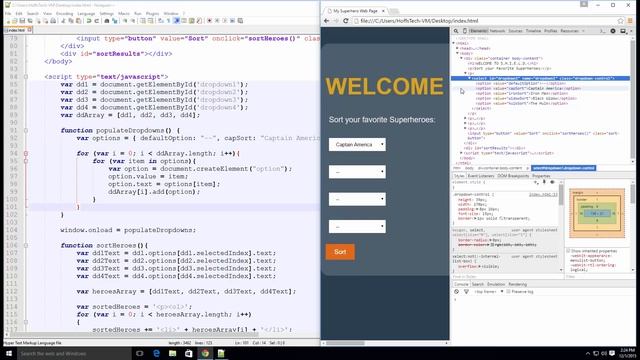Collapse the body node in Elements tree
The image size is (640, 360).
[x=457, y=53]
